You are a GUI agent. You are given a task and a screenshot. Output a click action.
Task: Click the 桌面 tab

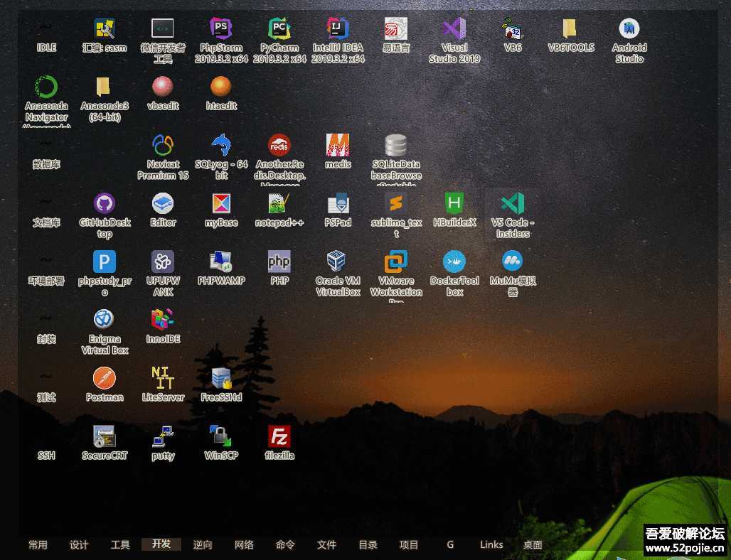pyautogui.click(x=533, y=544)
